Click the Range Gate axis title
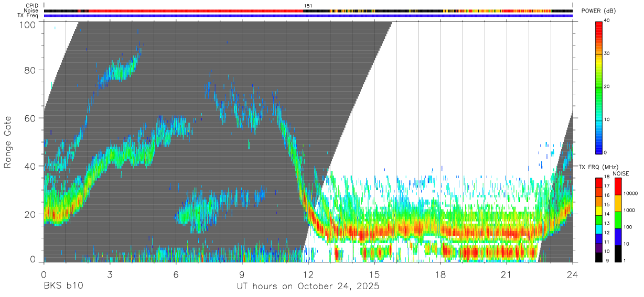The height and width of the screenshot is (297, 644). 8,142
